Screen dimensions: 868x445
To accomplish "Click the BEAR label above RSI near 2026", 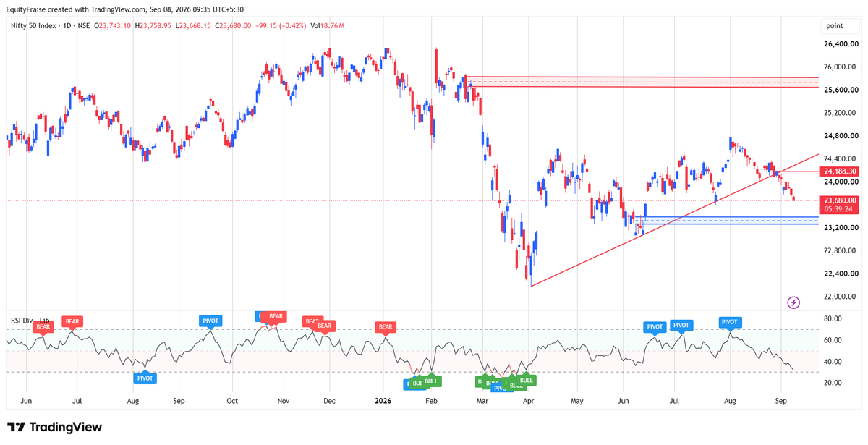I will tap(385, 326).
